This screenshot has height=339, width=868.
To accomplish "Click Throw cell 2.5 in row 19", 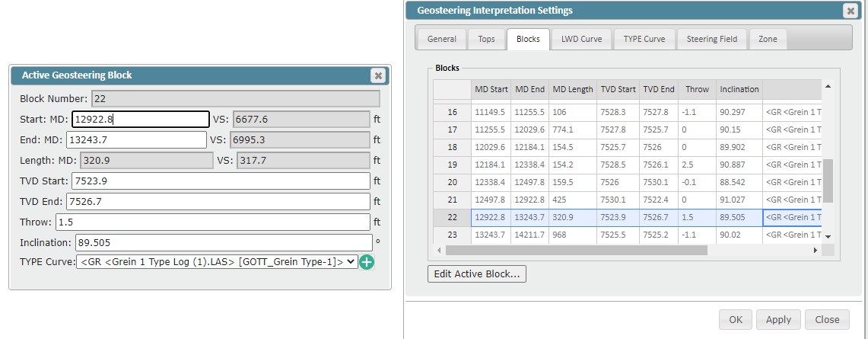I will click(697, 165).
